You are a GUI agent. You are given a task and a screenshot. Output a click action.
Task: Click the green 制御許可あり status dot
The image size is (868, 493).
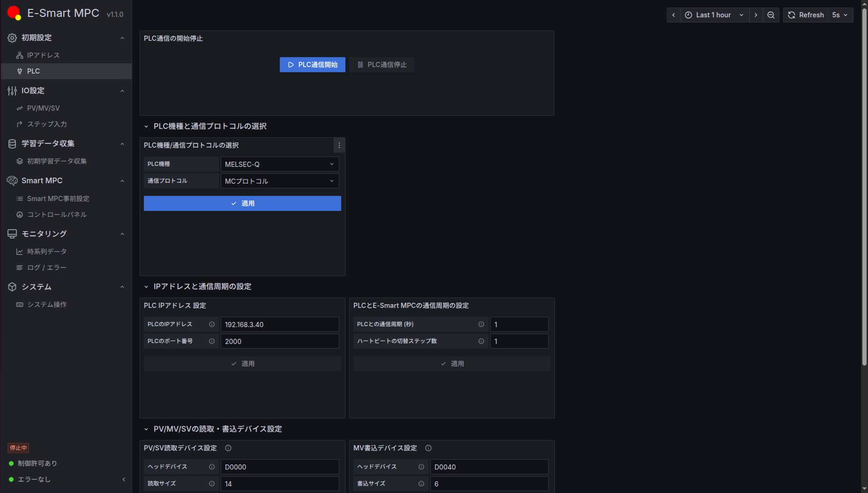pyautogui.click(x=11, y=463)
